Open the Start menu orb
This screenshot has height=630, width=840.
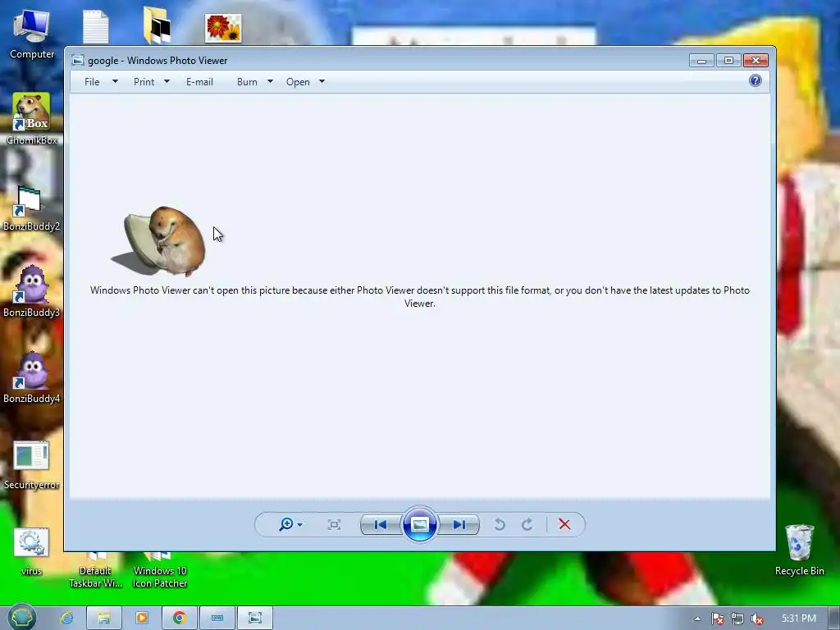tap(21, 618)
